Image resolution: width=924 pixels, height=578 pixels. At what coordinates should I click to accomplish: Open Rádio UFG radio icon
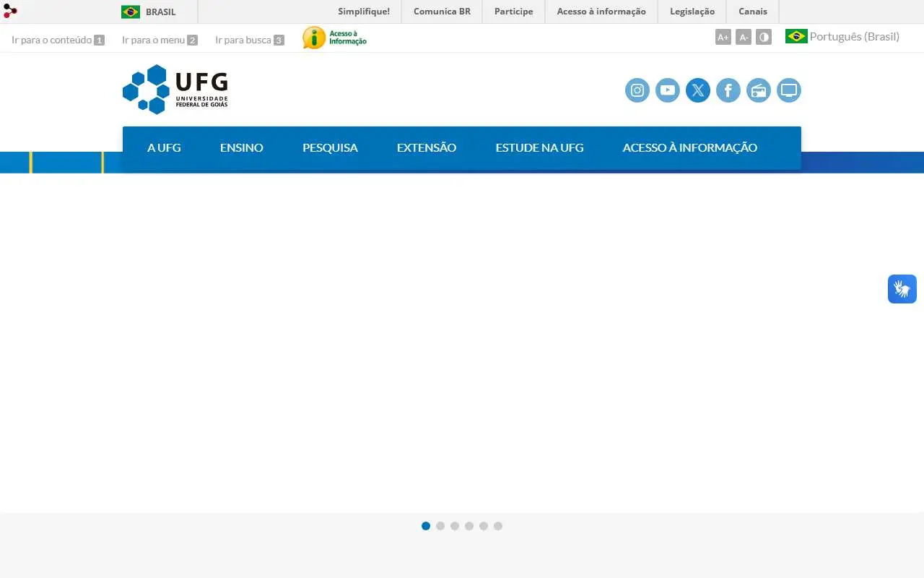(x=759, y=90)
